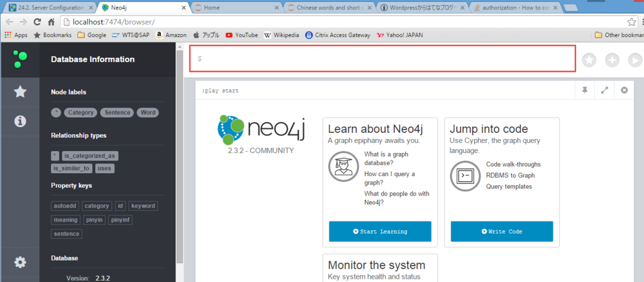
Task: Select the Sentence node label
Action: tap(117, 113)
